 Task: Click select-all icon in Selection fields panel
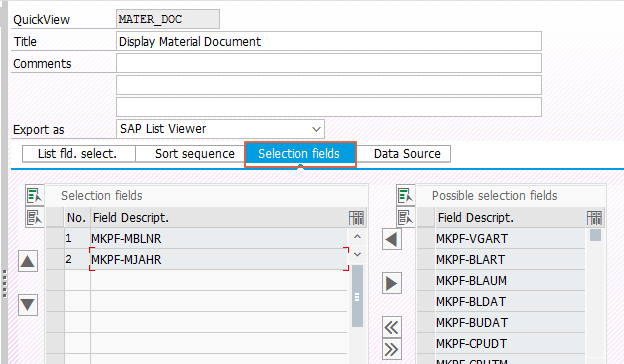(35, 195)
